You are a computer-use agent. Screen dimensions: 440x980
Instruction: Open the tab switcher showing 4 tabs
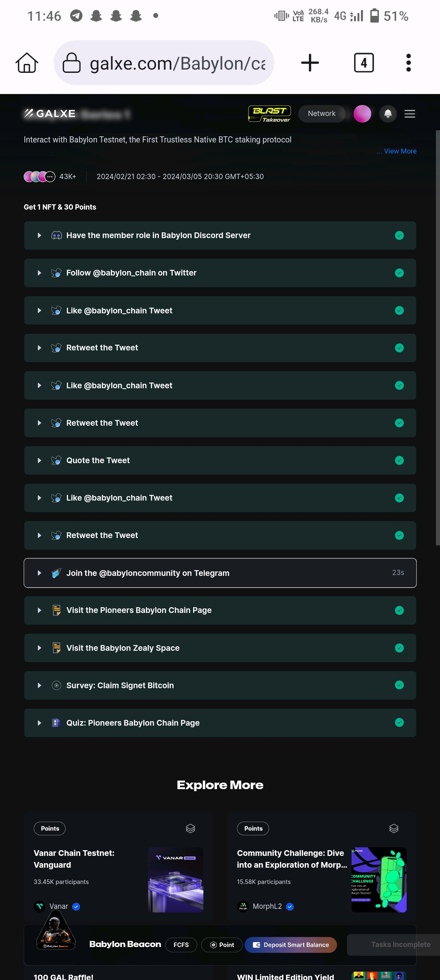click(364, 63)
